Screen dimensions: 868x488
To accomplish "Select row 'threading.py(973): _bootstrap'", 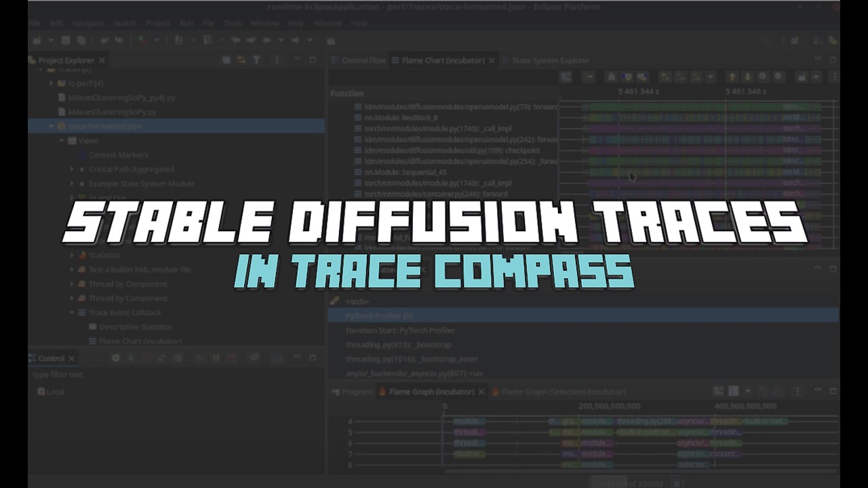I will coord(583,345).
